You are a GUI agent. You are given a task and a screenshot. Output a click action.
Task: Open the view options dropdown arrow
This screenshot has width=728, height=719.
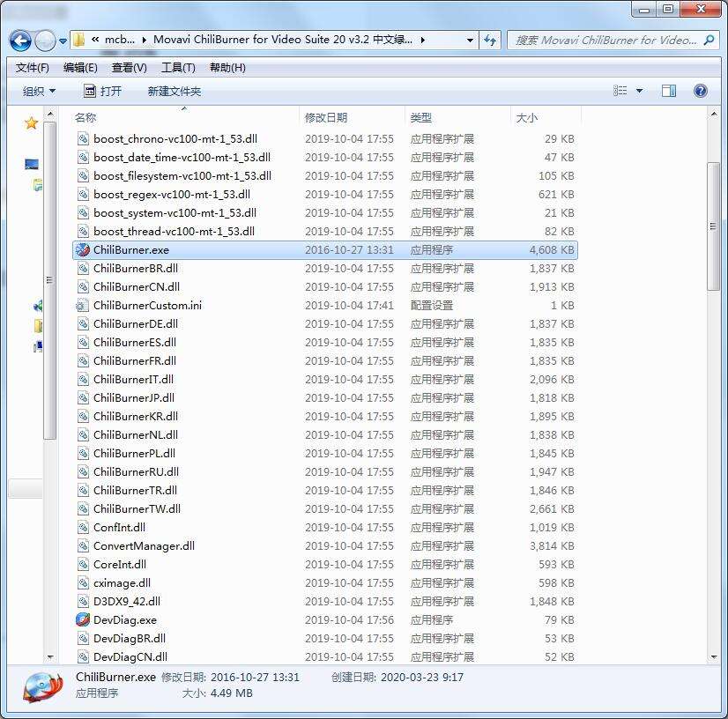coord(639,91)
